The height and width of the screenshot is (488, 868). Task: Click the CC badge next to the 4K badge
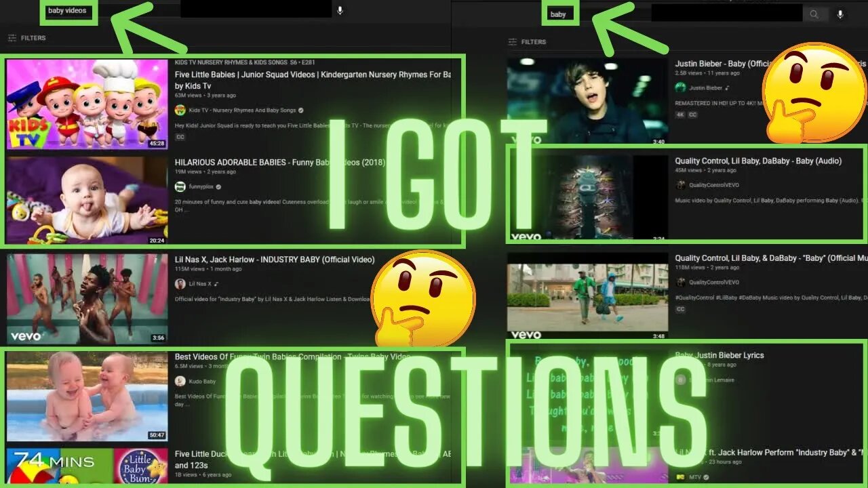[693, 115]
